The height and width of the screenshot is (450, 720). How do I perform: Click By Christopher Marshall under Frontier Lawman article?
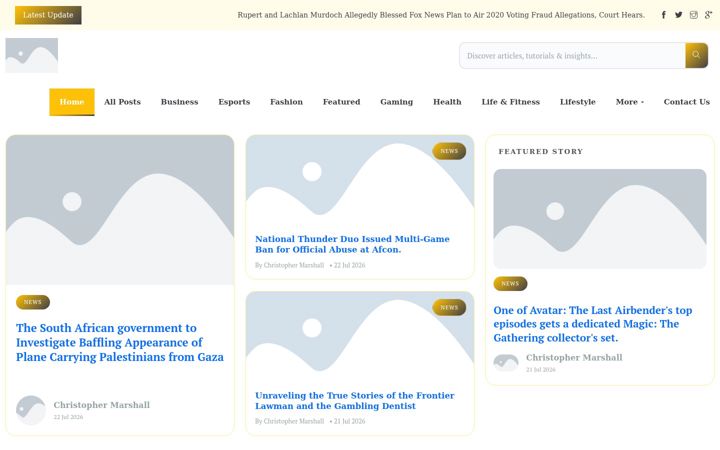[x=290, y=422]
